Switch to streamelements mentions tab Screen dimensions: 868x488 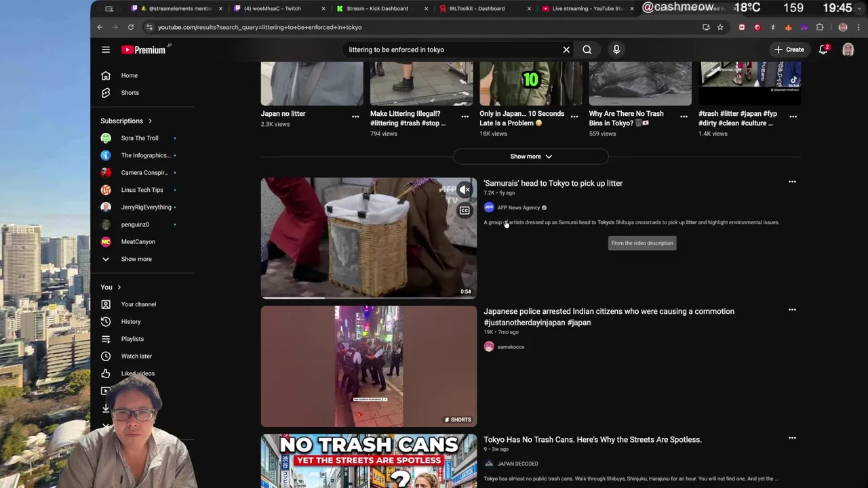(175, 9)
